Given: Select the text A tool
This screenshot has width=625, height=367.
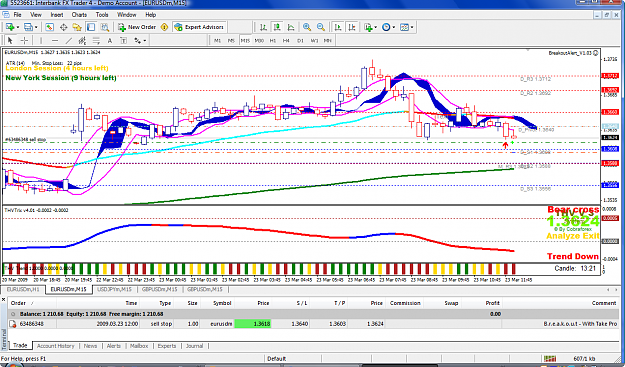Looking at the screenshot, I should click(x=110, y=40).
